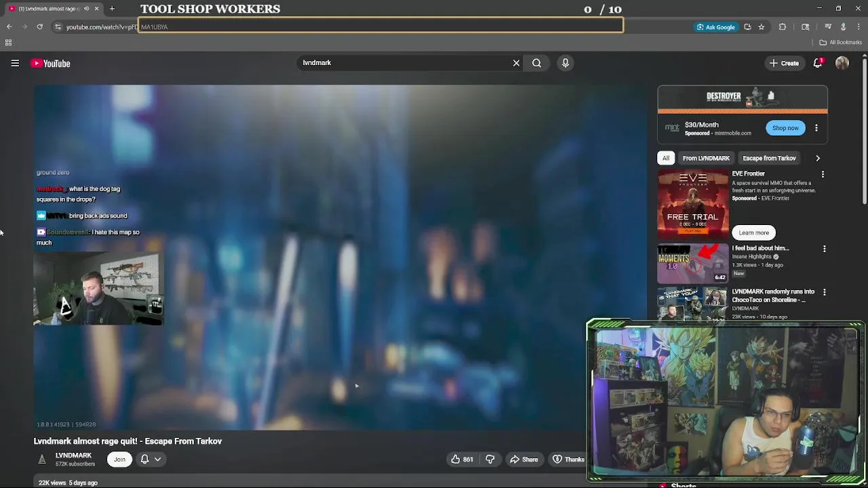Click the LVNDMARK channel avatar
Viewport: 868px width, 488px height.
41,460
